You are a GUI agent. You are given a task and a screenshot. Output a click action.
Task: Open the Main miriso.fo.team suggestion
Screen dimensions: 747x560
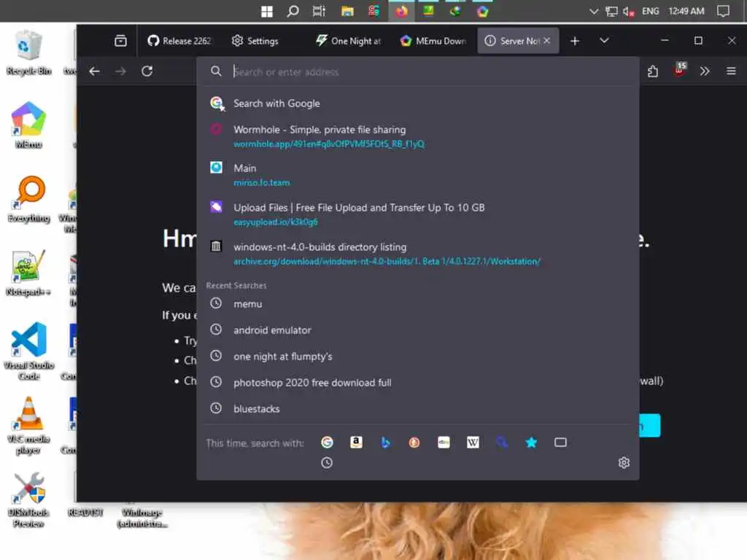click(418, 175)
